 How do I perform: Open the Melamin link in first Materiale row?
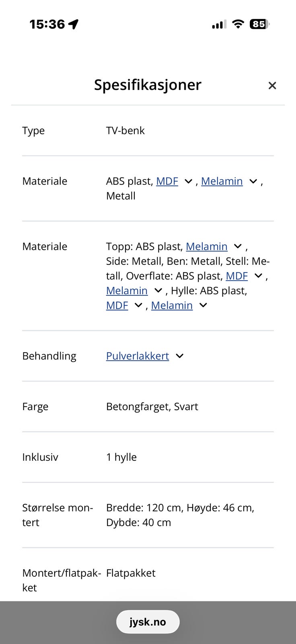[222, 181]
